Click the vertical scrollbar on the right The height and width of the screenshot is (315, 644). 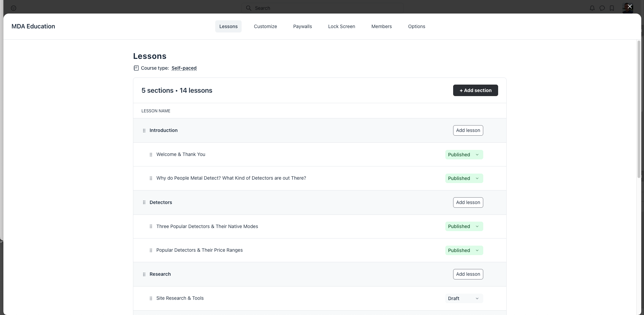[x=639, y=108]
